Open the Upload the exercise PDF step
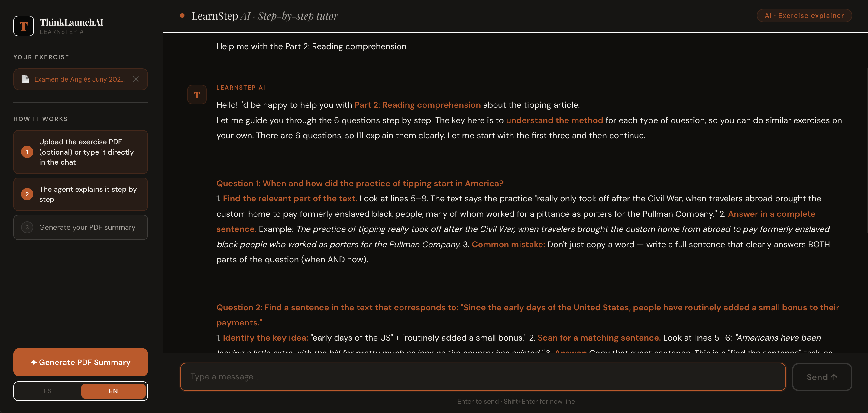Screen dimensions: 868x413 pyautogui.click(x=80, y=152)
